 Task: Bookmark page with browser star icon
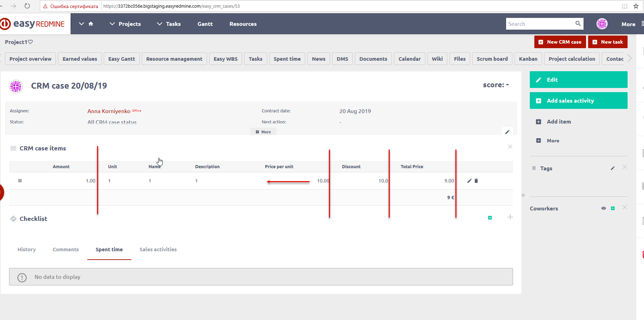tap(636, 6)
